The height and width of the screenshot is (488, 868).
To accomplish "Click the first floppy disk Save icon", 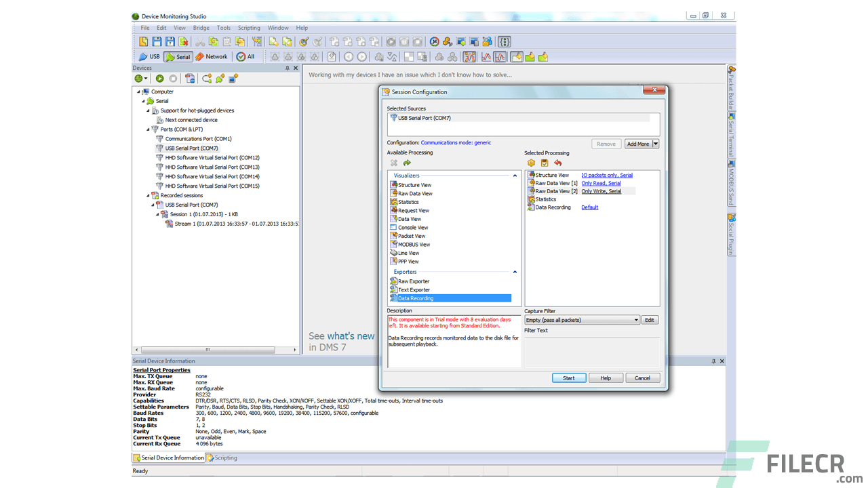I will 157,41.
